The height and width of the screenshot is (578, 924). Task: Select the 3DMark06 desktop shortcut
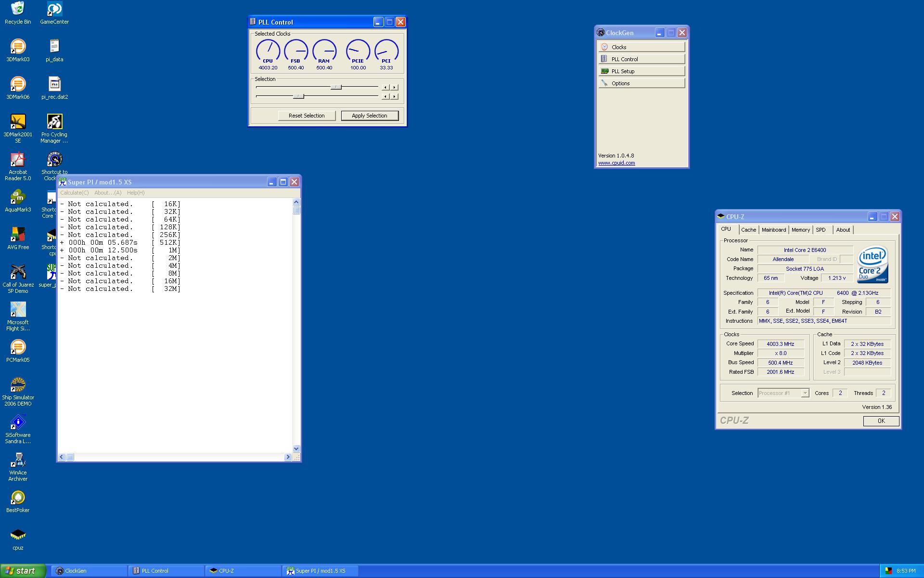click(18, 88)
